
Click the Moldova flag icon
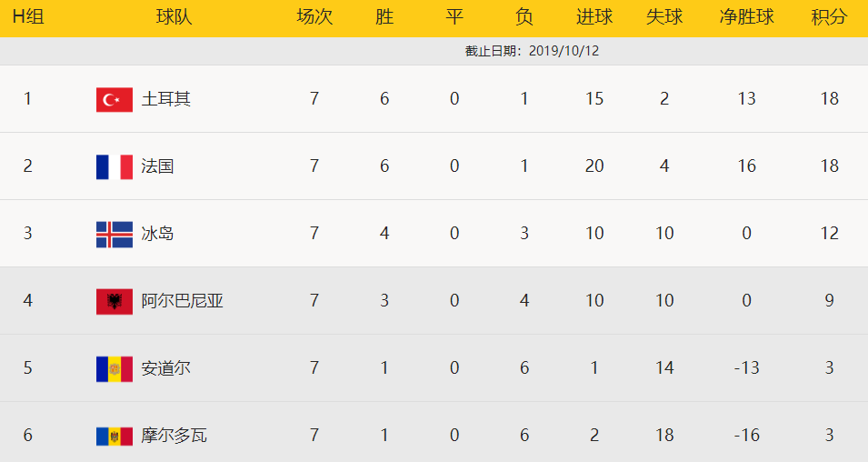point(115,436)
